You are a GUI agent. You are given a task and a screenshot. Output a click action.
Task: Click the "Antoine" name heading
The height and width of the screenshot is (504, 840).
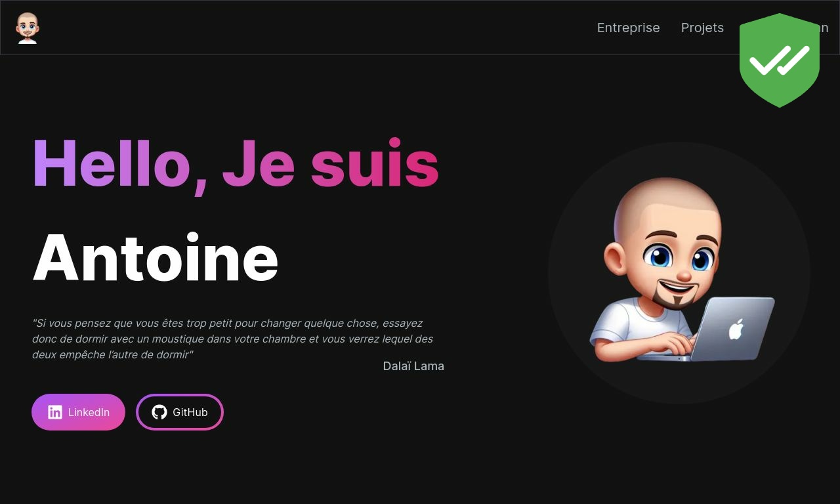tap(156, 258)
